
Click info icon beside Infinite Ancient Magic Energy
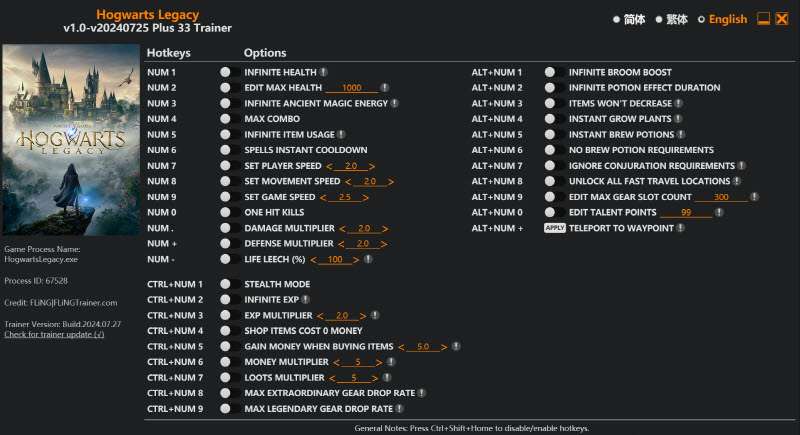pos(395,103)
